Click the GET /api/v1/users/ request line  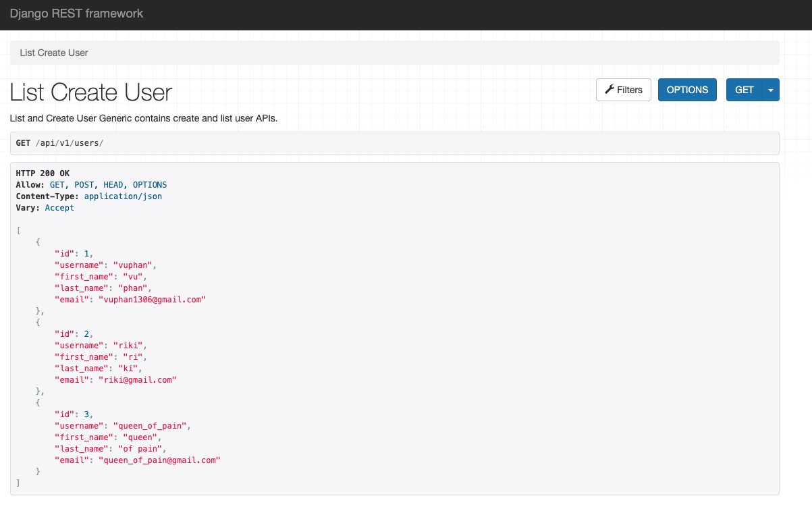(59, 143)
